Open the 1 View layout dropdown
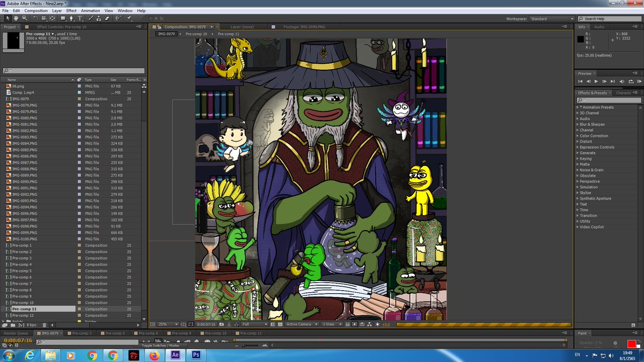Image resolution: width=644 pixels, height=362 pixels. 332,324
